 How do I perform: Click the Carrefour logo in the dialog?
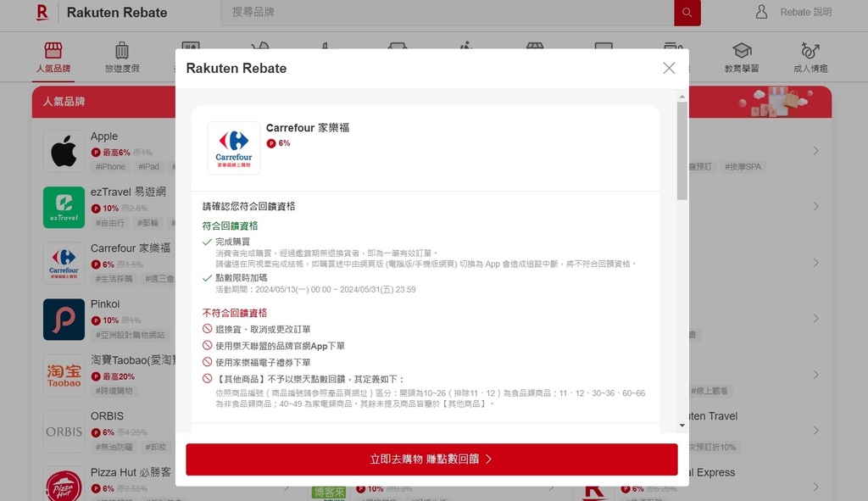(234, 148)
